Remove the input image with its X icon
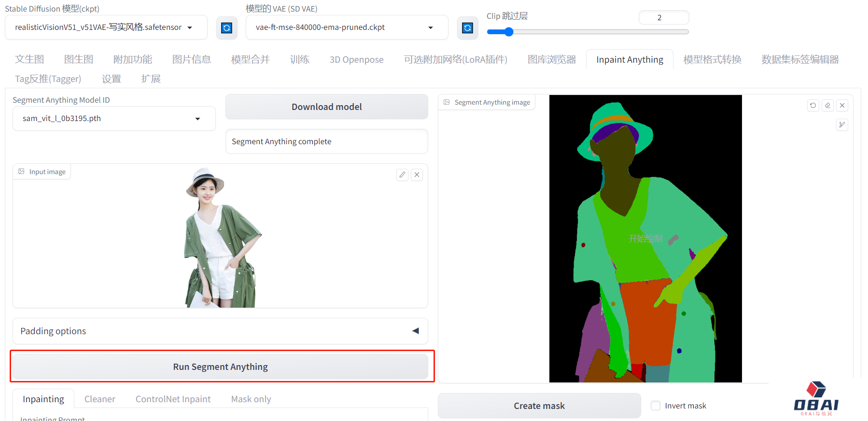The height and width of the screenshot is (421, 868). click(417, 175)
